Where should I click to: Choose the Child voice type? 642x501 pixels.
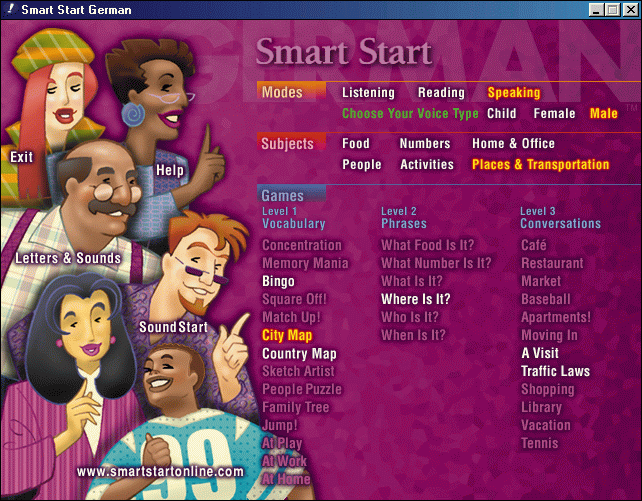point(502,113)
